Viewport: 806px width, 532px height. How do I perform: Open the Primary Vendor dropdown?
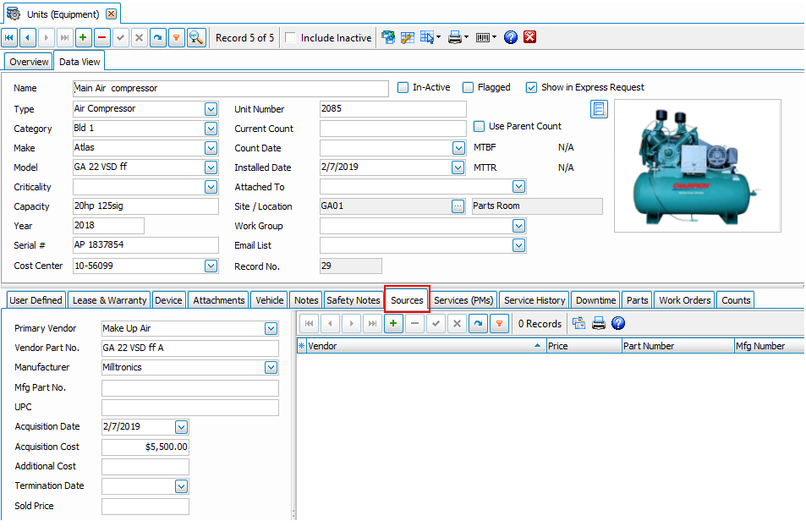click(271, 328)
